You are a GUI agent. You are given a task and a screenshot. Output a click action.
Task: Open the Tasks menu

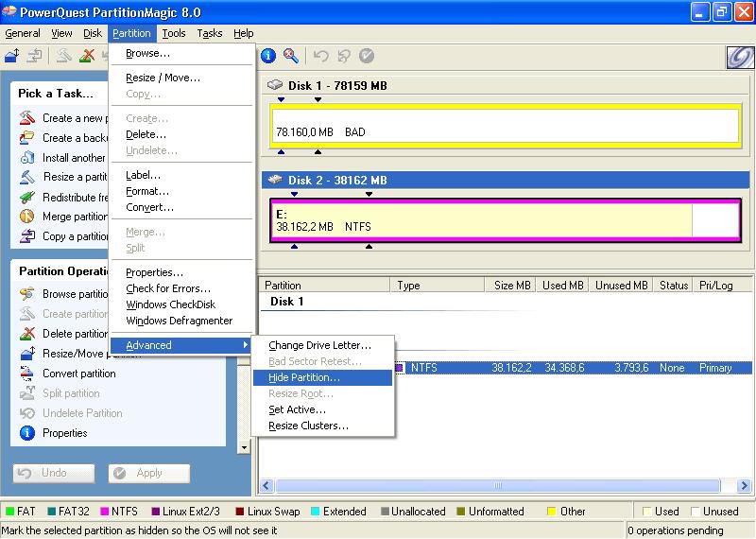tap(210, 33)
